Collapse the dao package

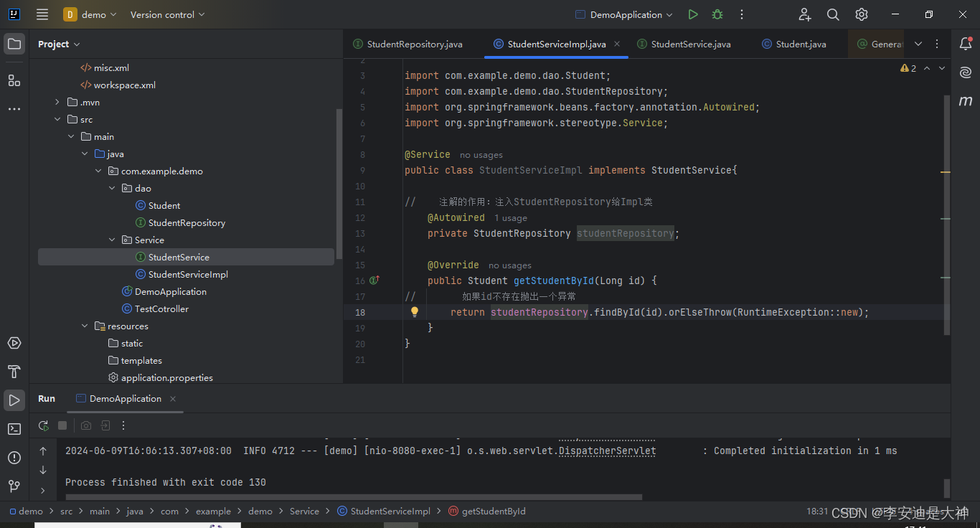pyautogui.click(x=112, y=189)
